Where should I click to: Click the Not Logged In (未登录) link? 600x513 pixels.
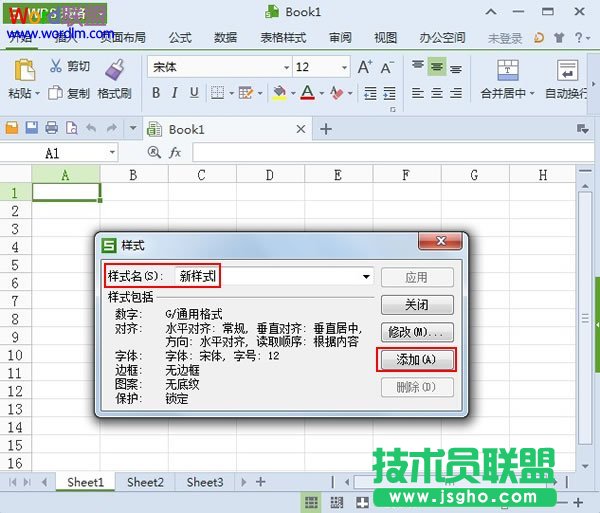click(505, 38)
